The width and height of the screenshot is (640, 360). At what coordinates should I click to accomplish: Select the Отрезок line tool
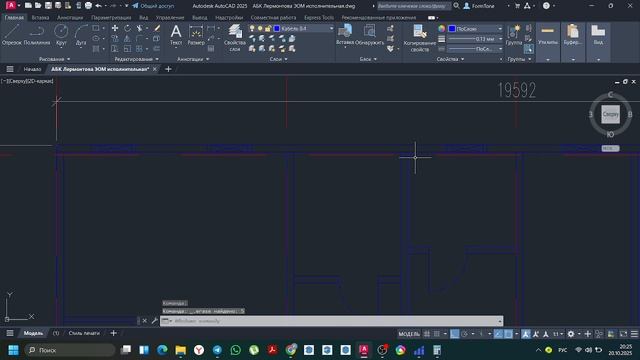tap(11, 34)
